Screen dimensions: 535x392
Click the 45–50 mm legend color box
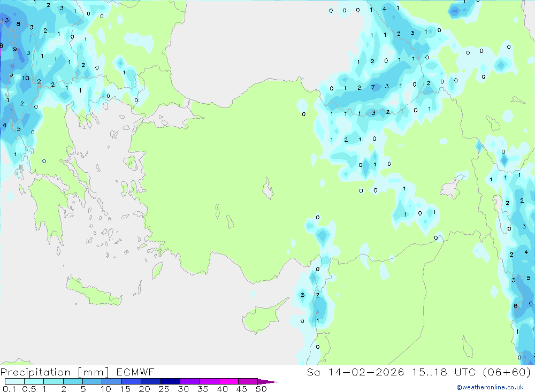tap(248, 381)
